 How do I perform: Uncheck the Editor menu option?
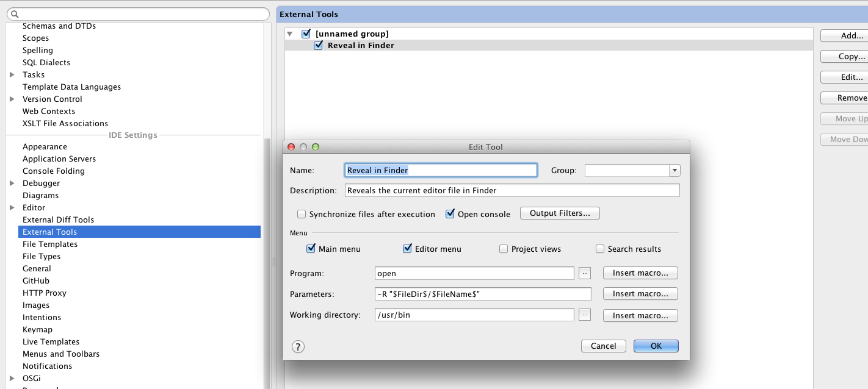coord(408,249)
